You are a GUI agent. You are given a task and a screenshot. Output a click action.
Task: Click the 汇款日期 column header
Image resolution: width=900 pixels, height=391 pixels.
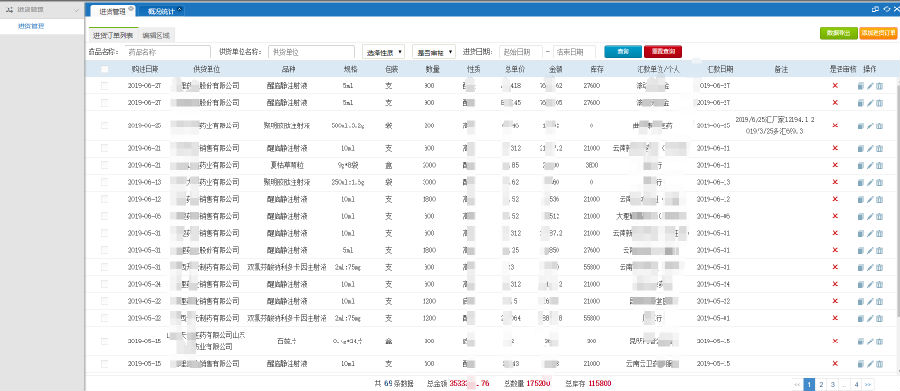(x=719, y=69)
